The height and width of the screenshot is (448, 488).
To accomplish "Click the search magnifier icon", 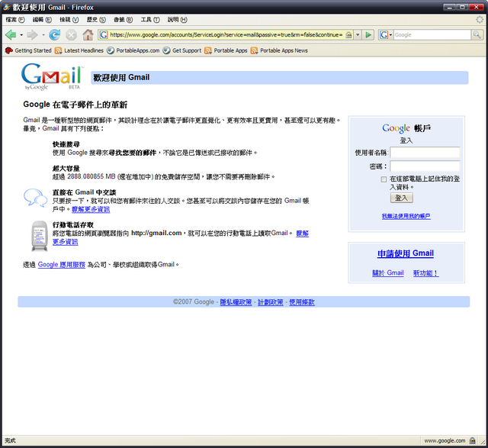I will (477, 34).
